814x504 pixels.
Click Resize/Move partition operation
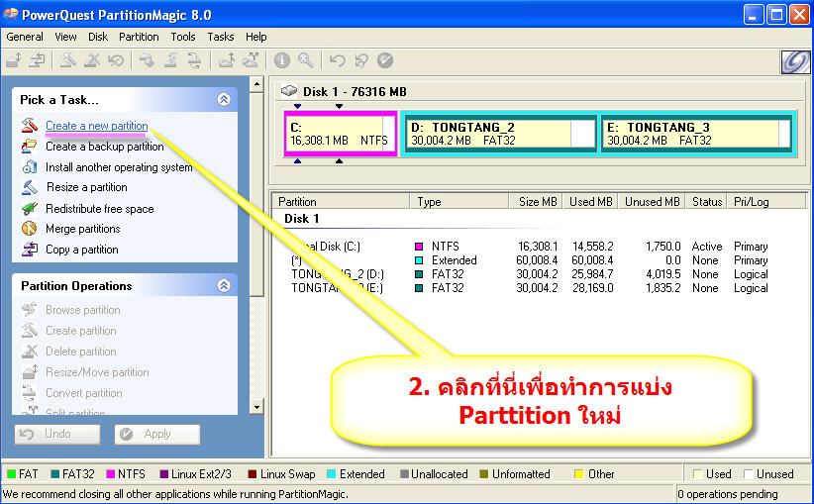pos(97,372)
